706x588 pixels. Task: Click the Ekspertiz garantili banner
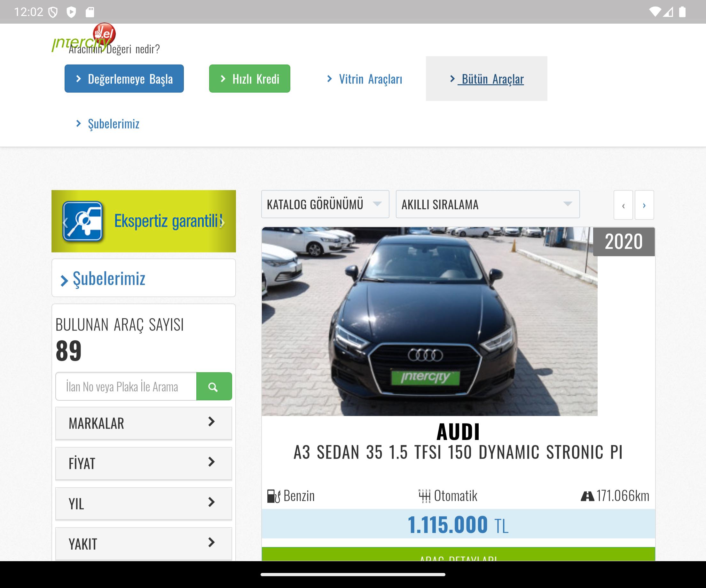tap(144, 221)
